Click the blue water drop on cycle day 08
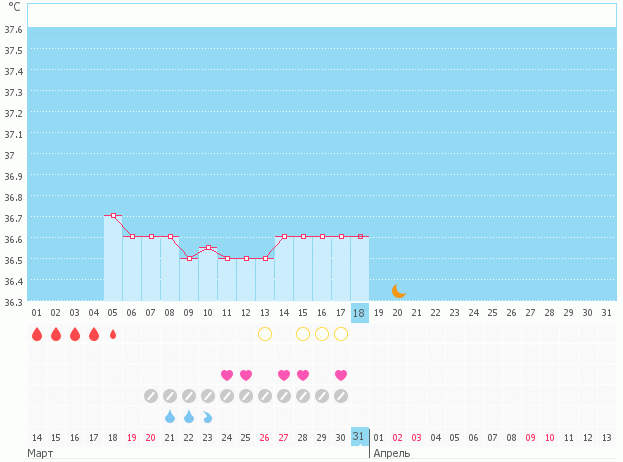The image size is (623, 462). 170,416
